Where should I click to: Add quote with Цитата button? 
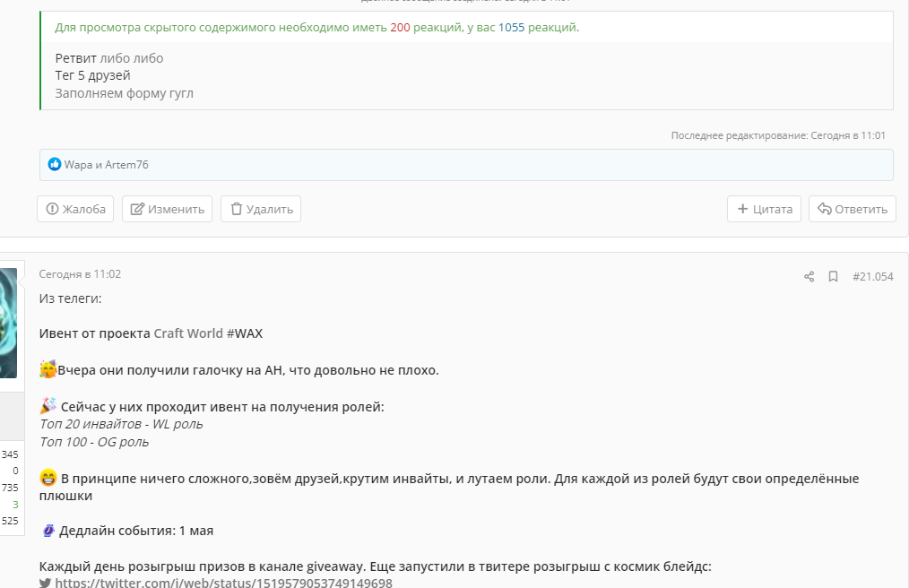(x=764, y=209)
